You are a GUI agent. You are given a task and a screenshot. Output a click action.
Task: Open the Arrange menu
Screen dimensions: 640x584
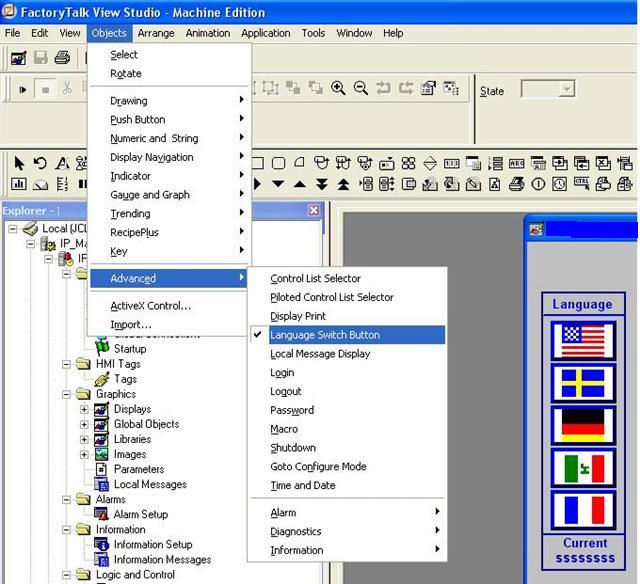pyautogui.click(x=156, y=33)
